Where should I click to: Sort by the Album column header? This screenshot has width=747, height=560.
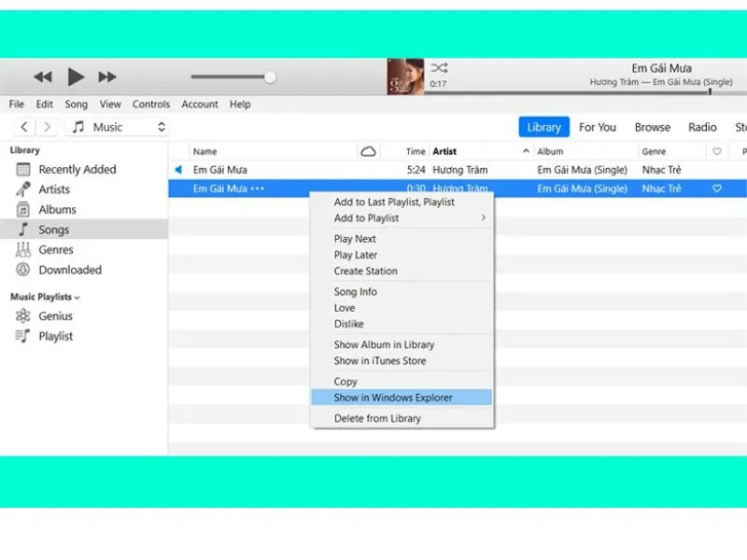click(x=550, y=151)
